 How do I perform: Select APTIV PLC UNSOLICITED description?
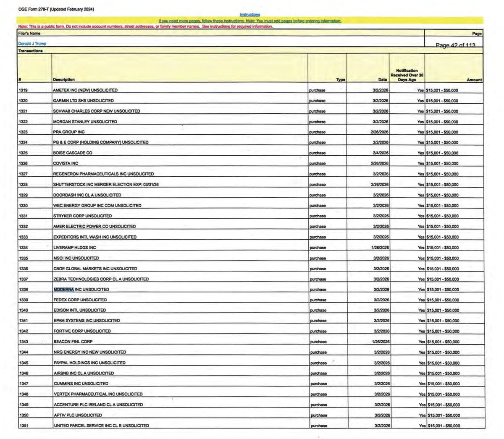(77, 415)
